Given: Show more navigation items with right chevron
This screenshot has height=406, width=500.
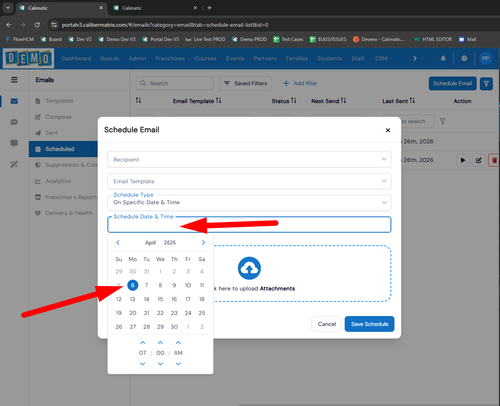Looking at the screenshot, I should tap(415, 58).
